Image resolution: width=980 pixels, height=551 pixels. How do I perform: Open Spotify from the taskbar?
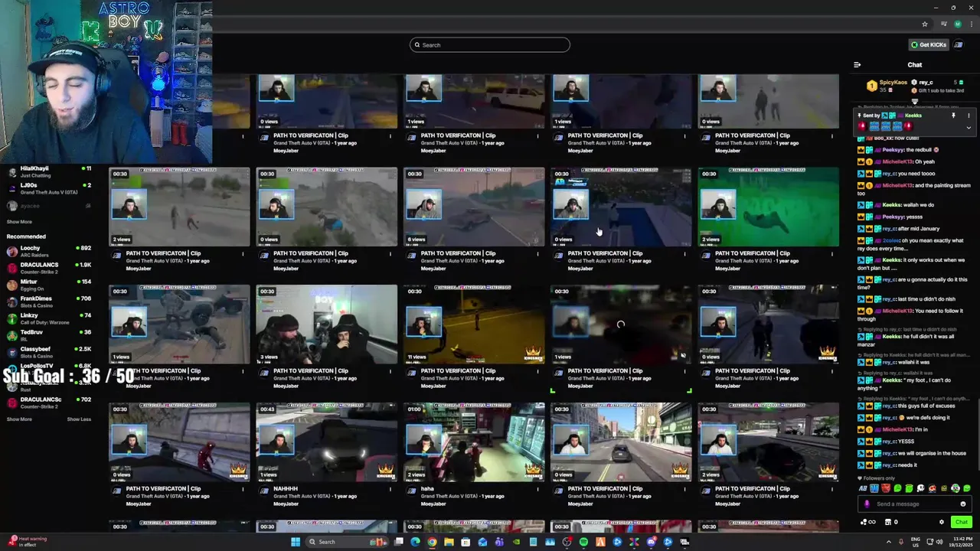pos(583,542)
